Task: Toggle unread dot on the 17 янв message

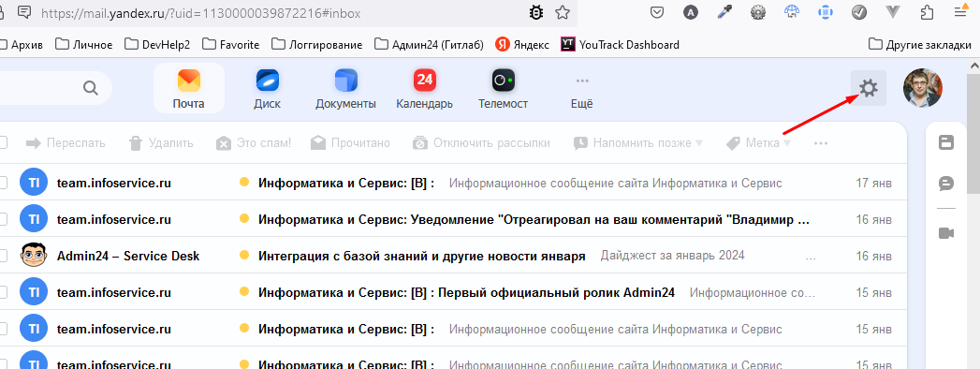Action: click(244, 182)
